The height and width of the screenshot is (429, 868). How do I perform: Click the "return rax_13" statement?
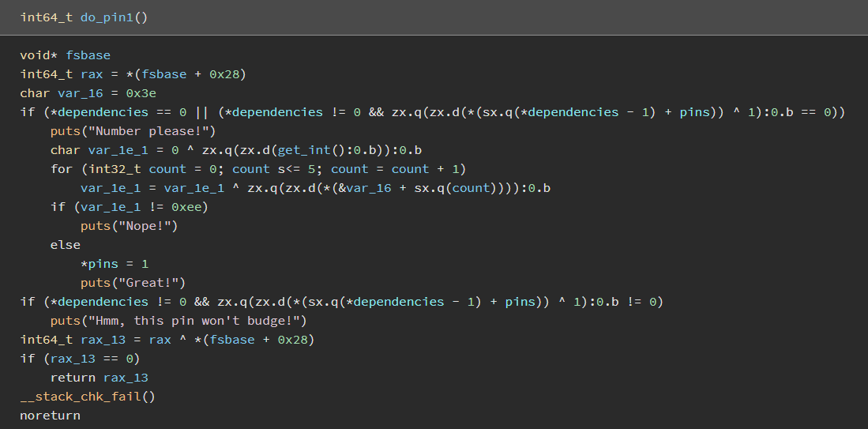point(99,378)
